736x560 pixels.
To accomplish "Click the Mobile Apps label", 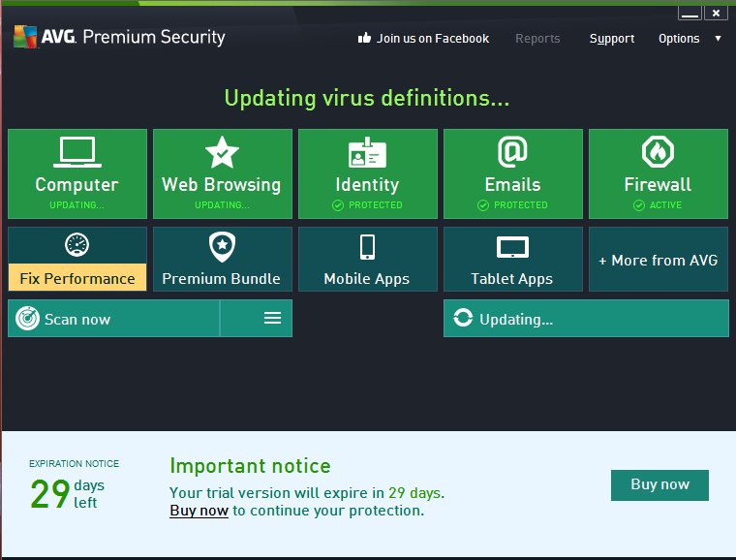I will 367,279.
